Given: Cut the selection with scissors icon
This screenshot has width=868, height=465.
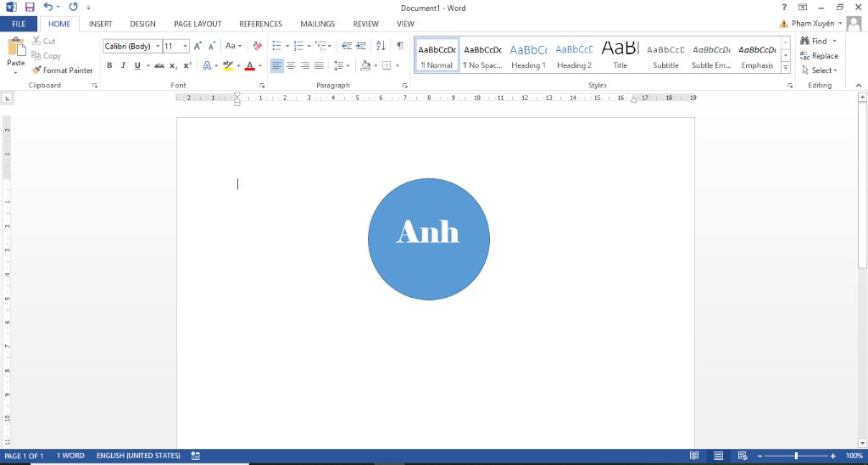Looking at the screenshot, I should click(44, 41).
